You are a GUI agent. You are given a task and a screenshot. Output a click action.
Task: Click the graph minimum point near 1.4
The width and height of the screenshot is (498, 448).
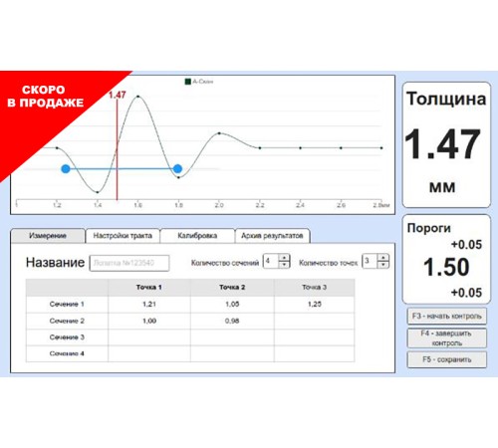tap(98, 192)
